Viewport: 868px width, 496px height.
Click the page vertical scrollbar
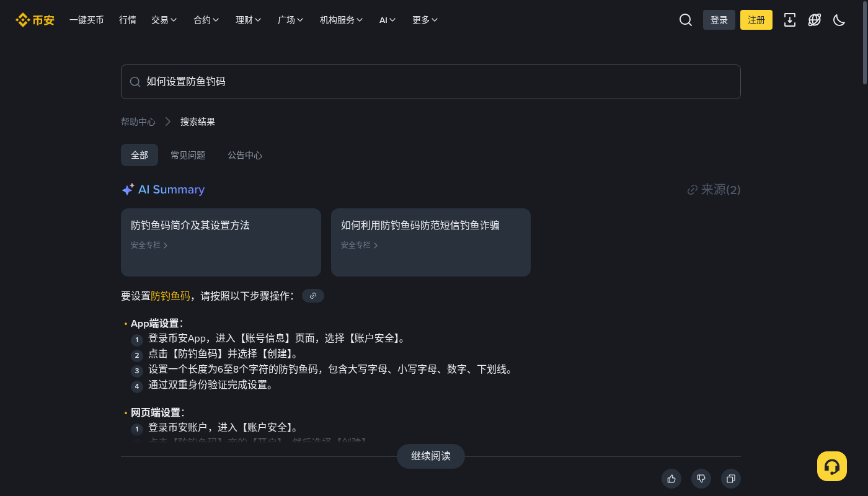866,43
